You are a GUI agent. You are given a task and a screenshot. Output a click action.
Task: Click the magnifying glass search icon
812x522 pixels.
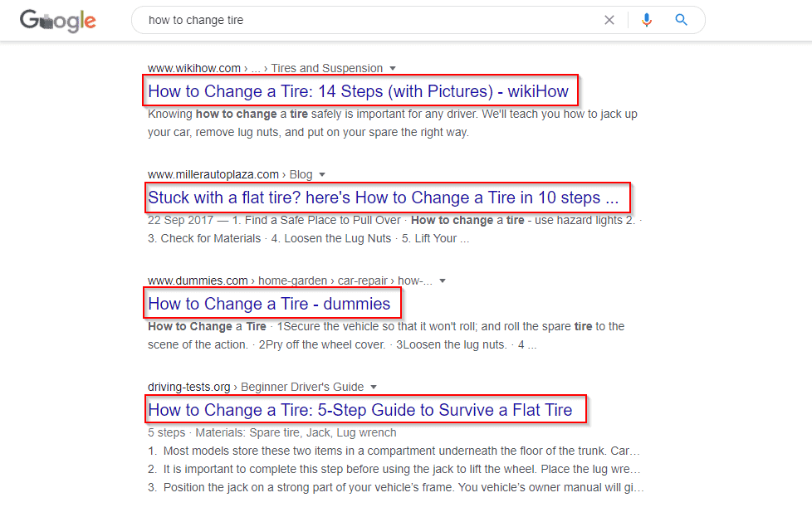coord(682,20)
